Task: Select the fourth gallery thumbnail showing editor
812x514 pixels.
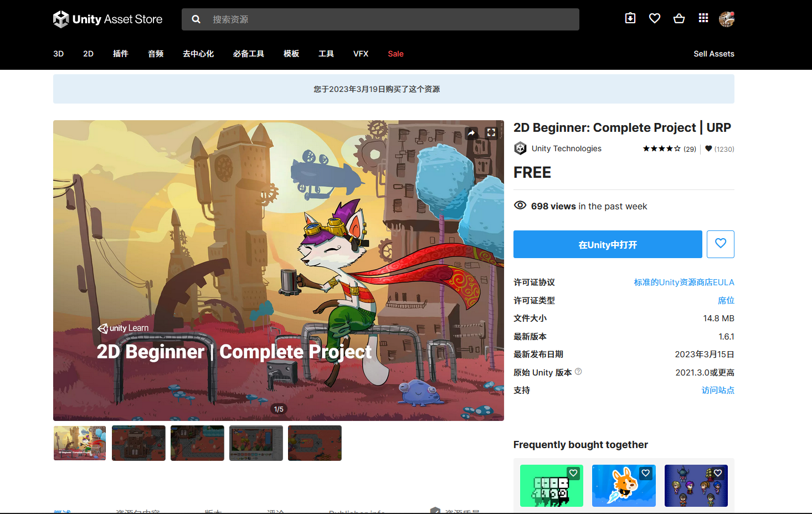Action: tap(256, 443)
